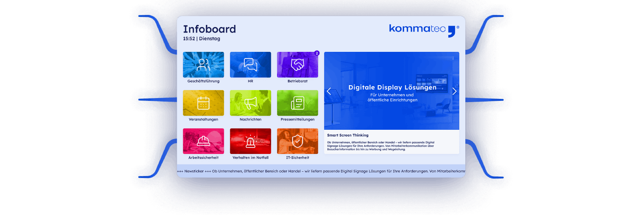
Task: Click the 'Für Unternehmen und öffentliche Einrichtungen' subtitle
Action: pyautogui.click(x=392, y=98)
